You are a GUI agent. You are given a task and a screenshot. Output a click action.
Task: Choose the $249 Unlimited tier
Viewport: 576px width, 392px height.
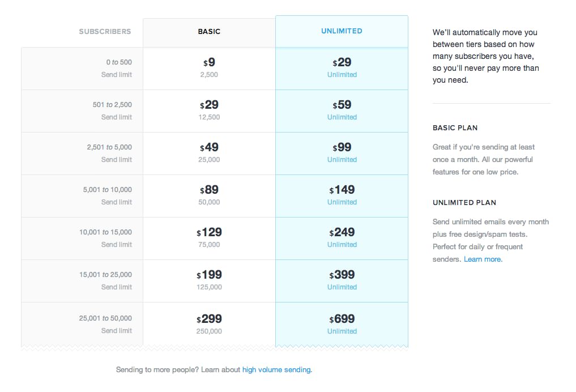[342, 238]
